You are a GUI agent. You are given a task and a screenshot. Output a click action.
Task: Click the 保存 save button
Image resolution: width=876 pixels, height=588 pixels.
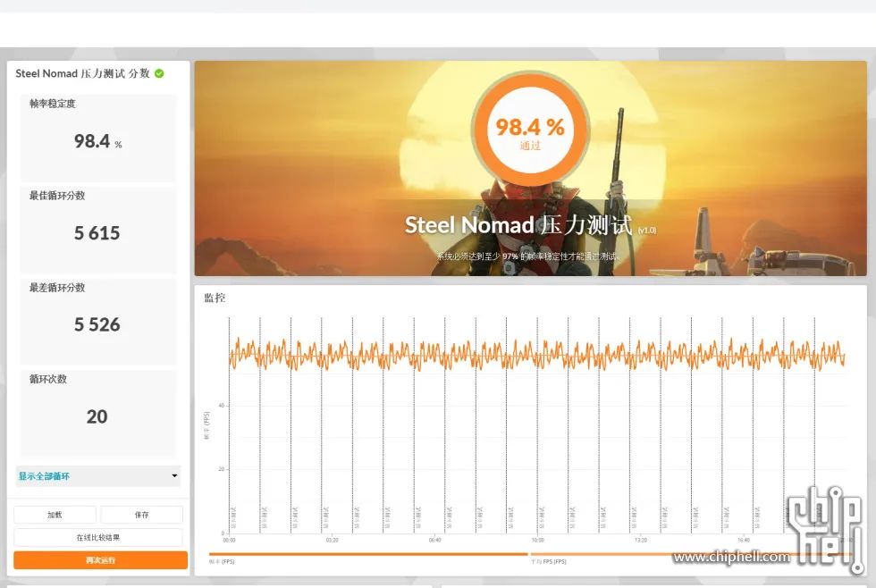coord(142,515)
